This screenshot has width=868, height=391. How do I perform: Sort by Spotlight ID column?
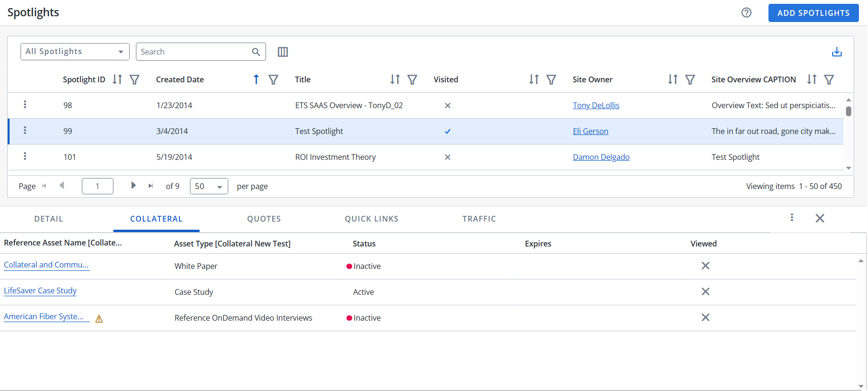click(117, 79)
